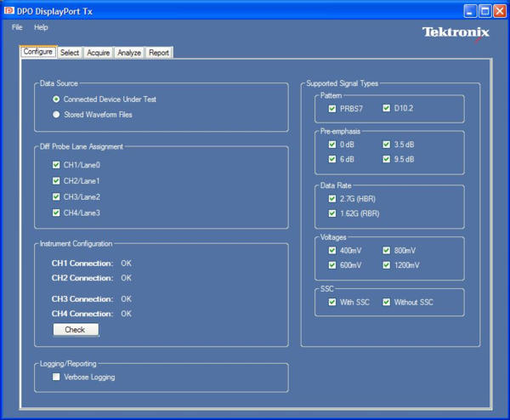Viewport: 510px width, 420px height.
Task: Switch to the Select tab
Action: click(70, 53)
